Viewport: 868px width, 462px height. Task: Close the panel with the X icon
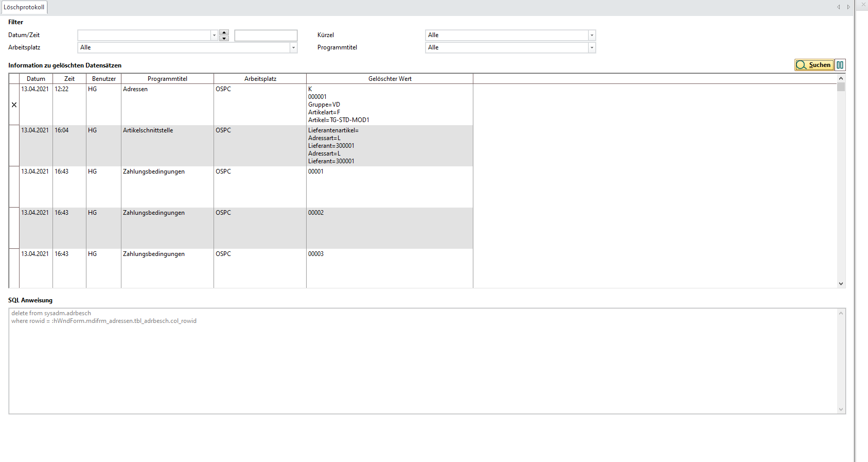click(863, 5)
